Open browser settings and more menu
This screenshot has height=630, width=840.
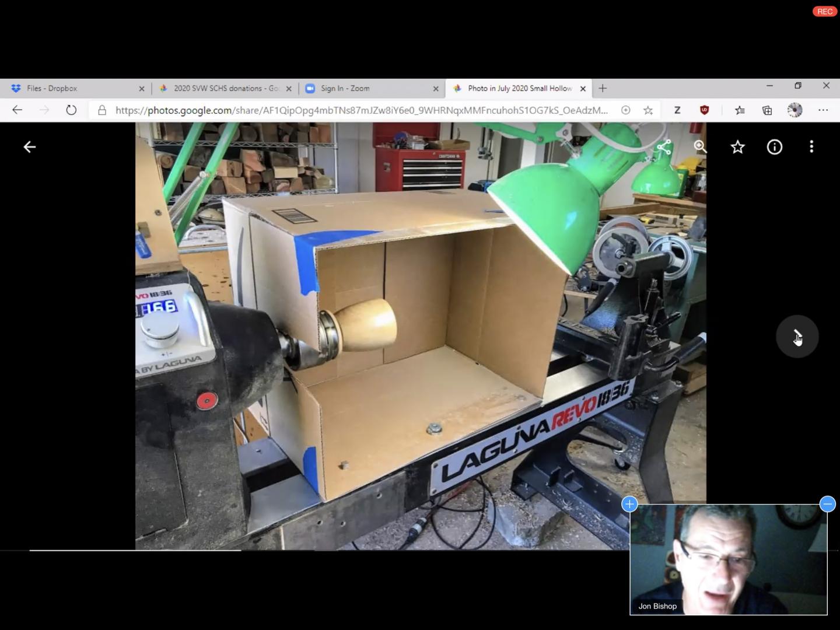point(823,110)
